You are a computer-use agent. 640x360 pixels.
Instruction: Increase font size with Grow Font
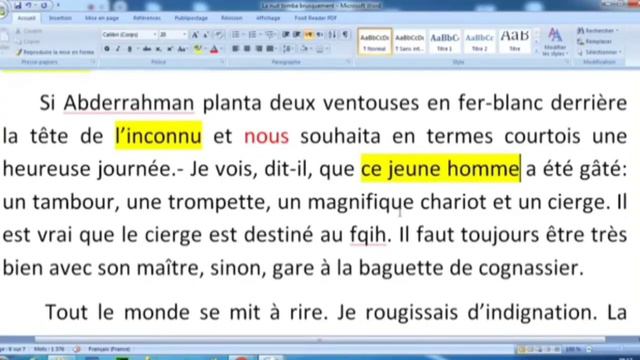pyautogui.click(x=195, y=35)
